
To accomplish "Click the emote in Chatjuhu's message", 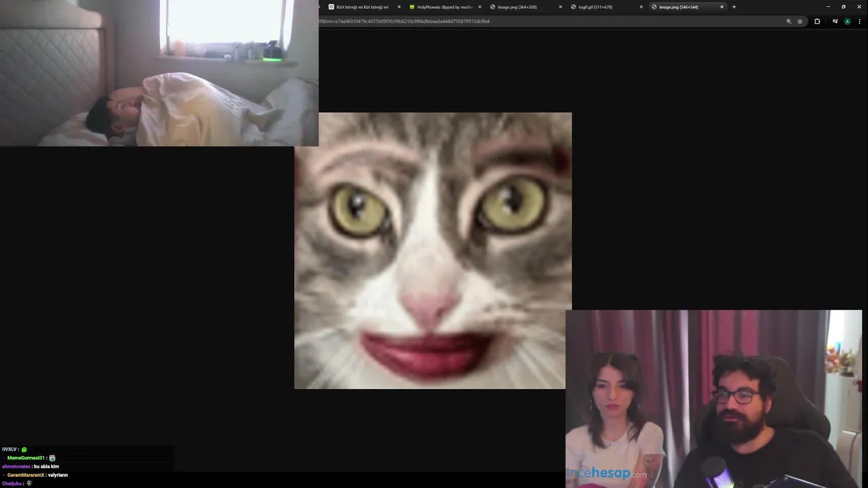I will point(29,483).
